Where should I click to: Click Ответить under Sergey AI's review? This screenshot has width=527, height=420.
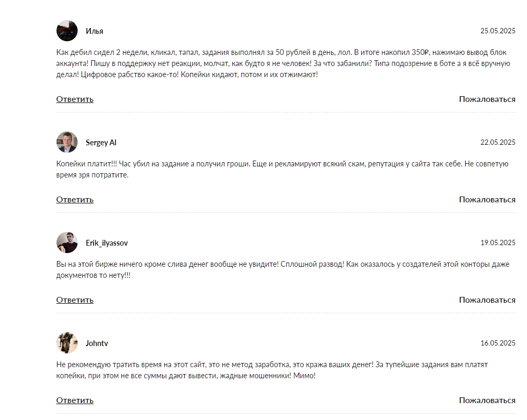pos(75,200)
